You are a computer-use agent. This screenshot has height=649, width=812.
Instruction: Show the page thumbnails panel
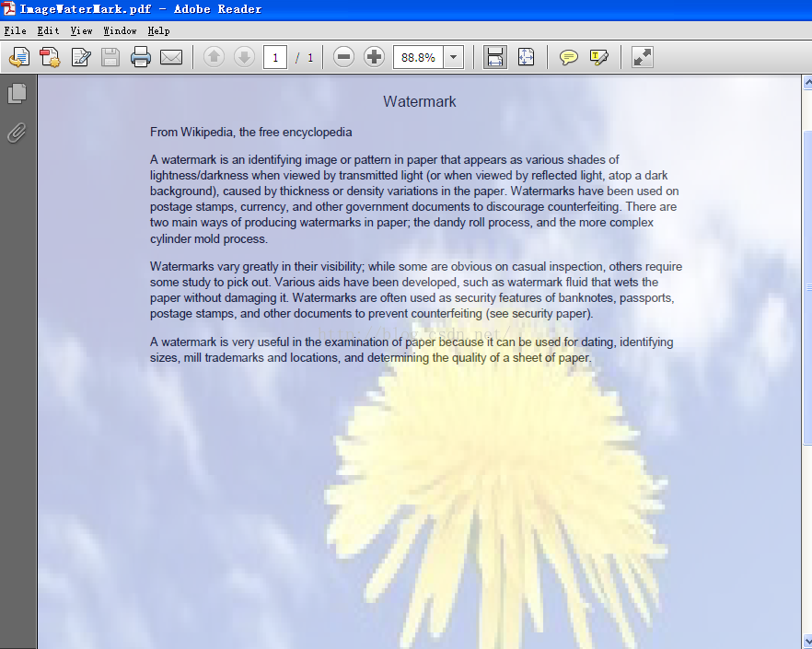[x=17, y=93]
